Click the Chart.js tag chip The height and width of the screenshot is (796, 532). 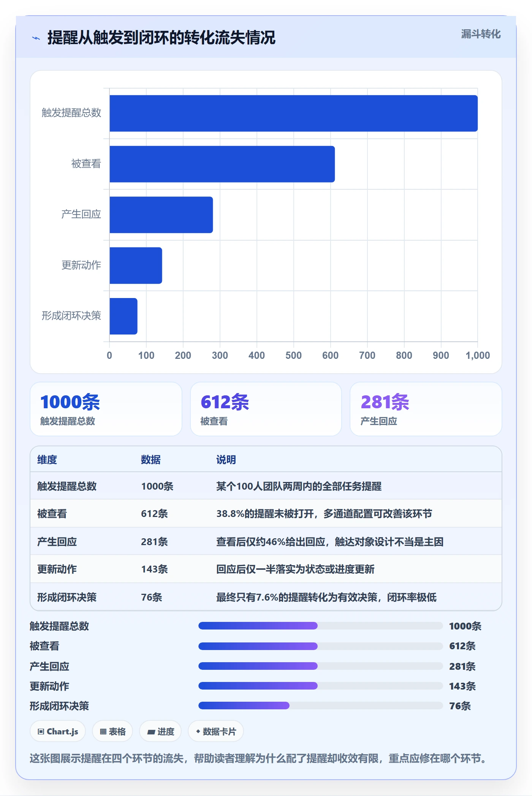(x=58, y=731)
